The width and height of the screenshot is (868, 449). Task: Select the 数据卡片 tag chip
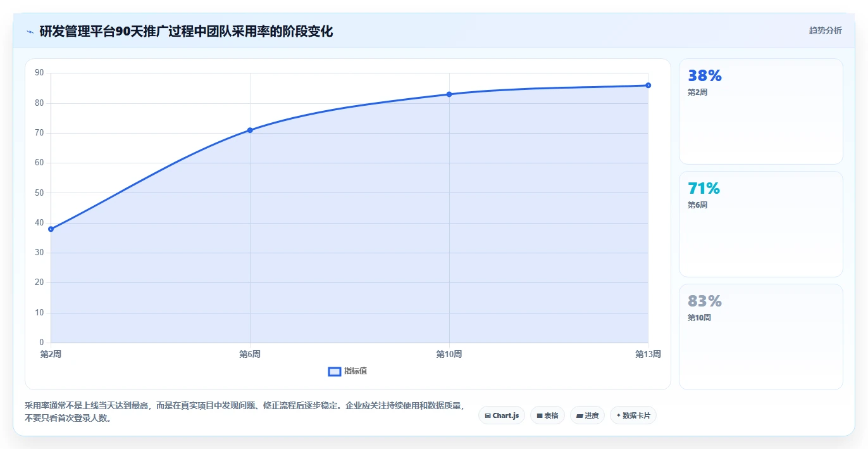point(633,415)
